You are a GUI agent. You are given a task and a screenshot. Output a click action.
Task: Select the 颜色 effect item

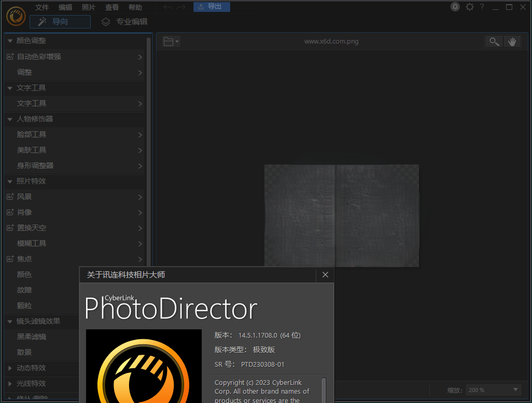click(24, 274)
